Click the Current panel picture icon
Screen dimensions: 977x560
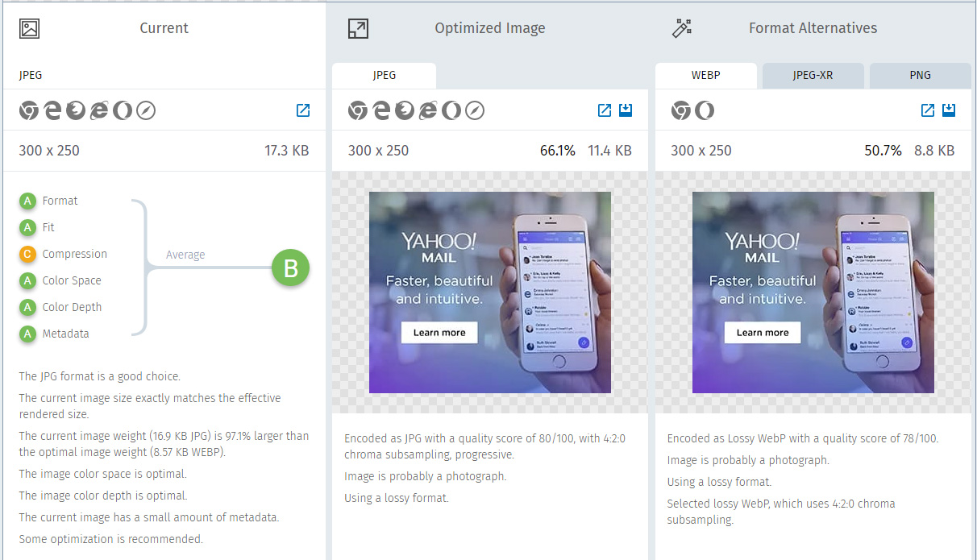pos(30,29)
